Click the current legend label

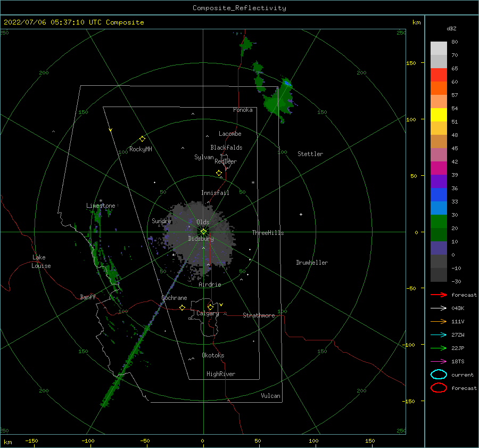(x=463, y=375)
